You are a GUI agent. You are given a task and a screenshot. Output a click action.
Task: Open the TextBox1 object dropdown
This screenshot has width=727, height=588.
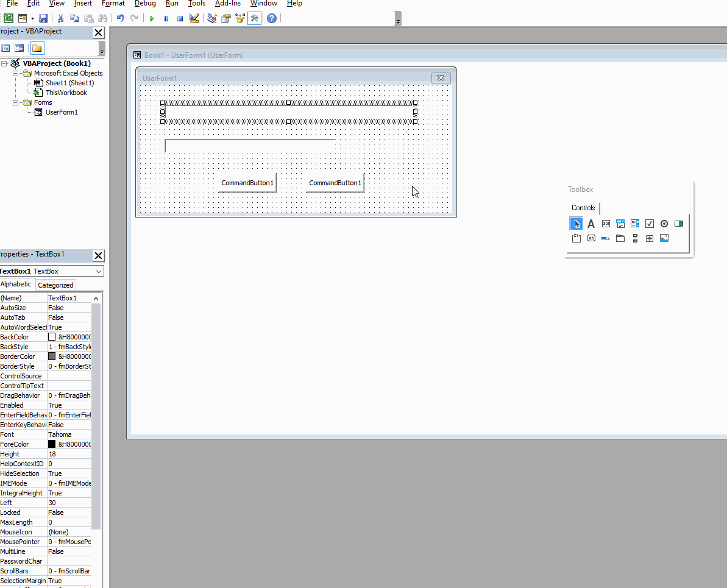pos(98,271)
